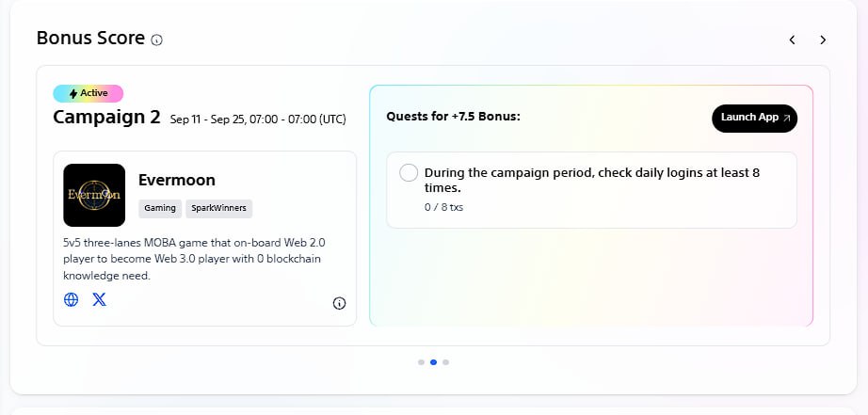
Task: Go to the previous campaign with left chevron
Action: pos(792,40)
